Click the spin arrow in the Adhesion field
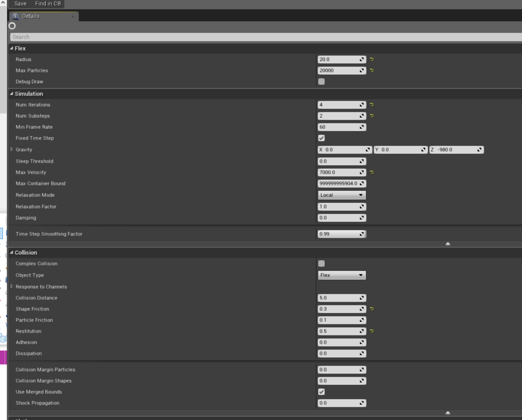The image size is (522, 420). (x=362, y=343)
